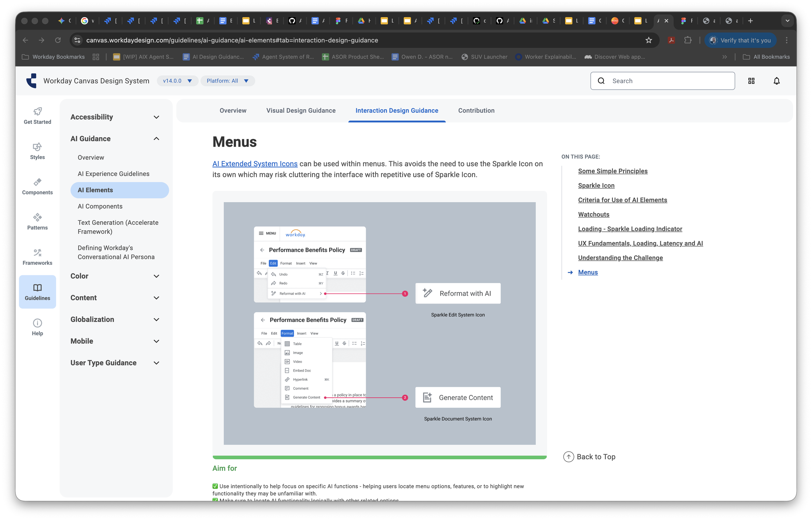Open the tab search dropdown arrow
This screenshot has width=812, height=520.
pos(787,21)
